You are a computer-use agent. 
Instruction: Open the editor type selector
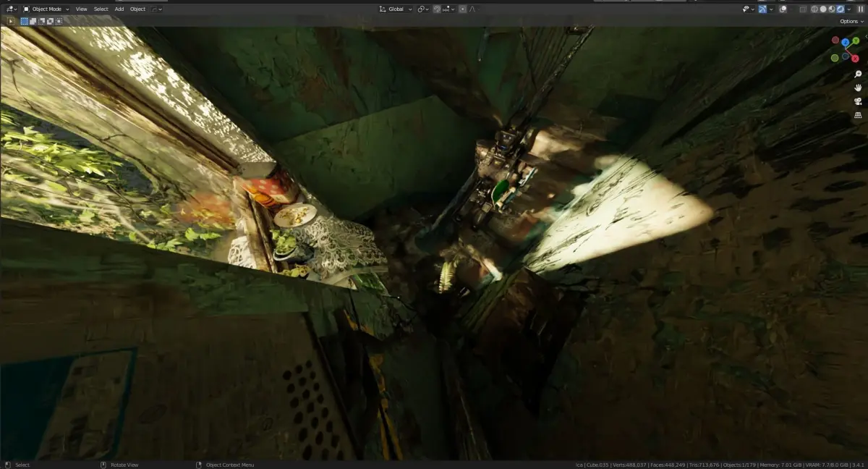(x=12, y=9)
